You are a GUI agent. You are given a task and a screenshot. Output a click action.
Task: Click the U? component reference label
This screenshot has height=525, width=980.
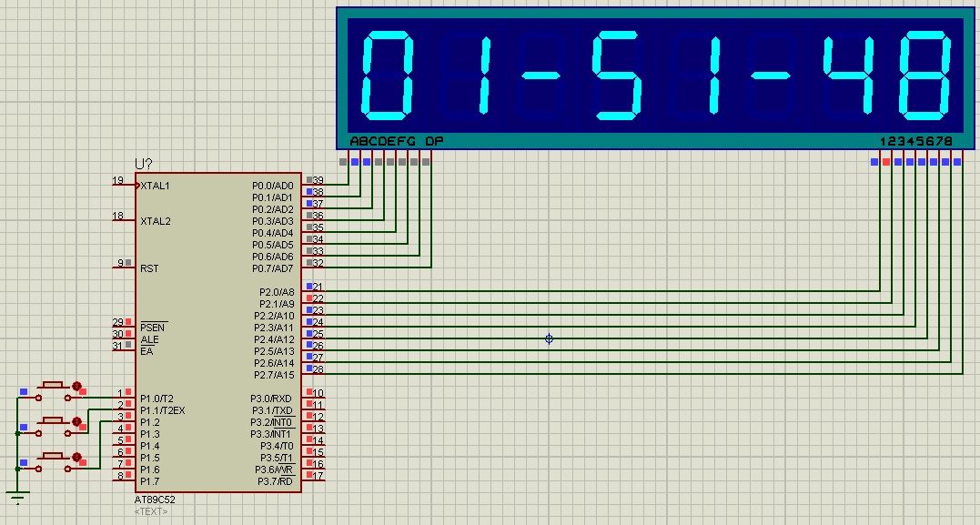tap(144, 165)
